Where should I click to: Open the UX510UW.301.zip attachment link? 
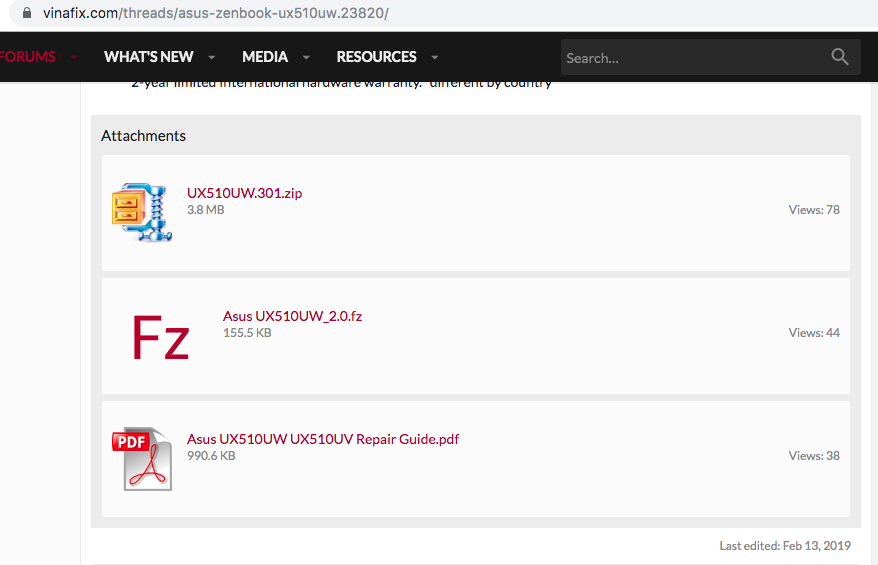(x=244, y=193)
